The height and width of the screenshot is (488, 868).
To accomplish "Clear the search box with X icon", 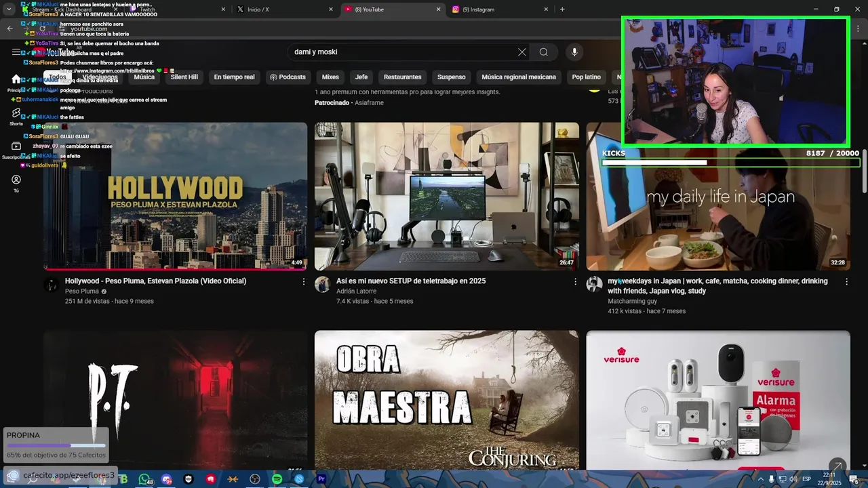I will pos(522,52).
